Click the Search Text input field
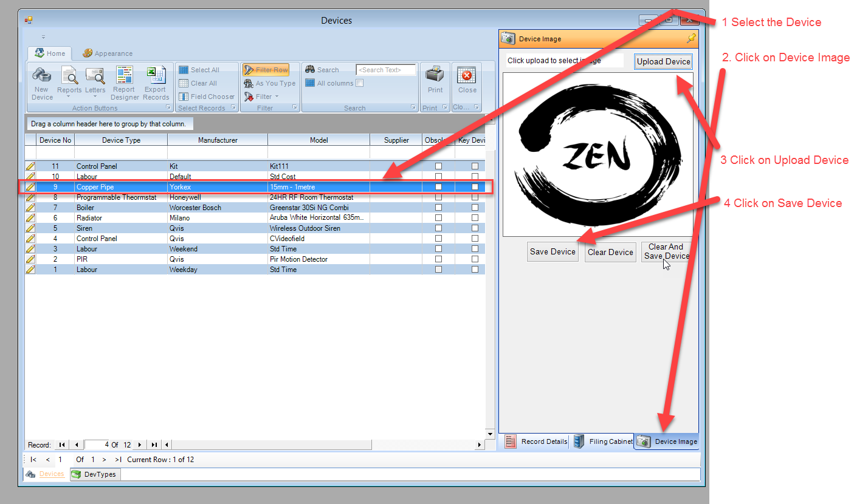Screen dimensions: 854x504 [386, 70]
